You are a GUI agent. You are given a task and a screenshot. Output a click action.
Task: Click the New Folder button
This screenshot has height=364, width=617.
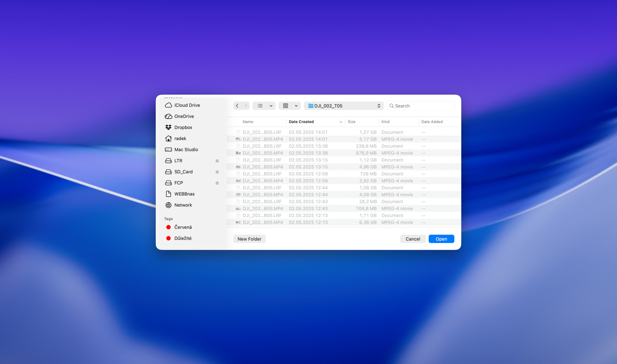coord(249,239)
